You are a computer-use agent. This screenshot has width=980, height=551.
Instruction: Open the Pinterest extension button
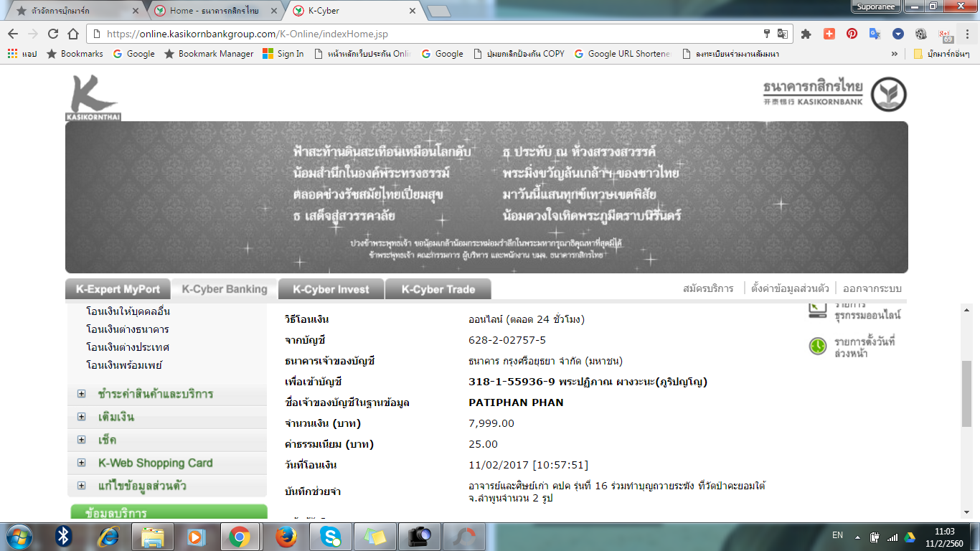(x=852, y=34)
